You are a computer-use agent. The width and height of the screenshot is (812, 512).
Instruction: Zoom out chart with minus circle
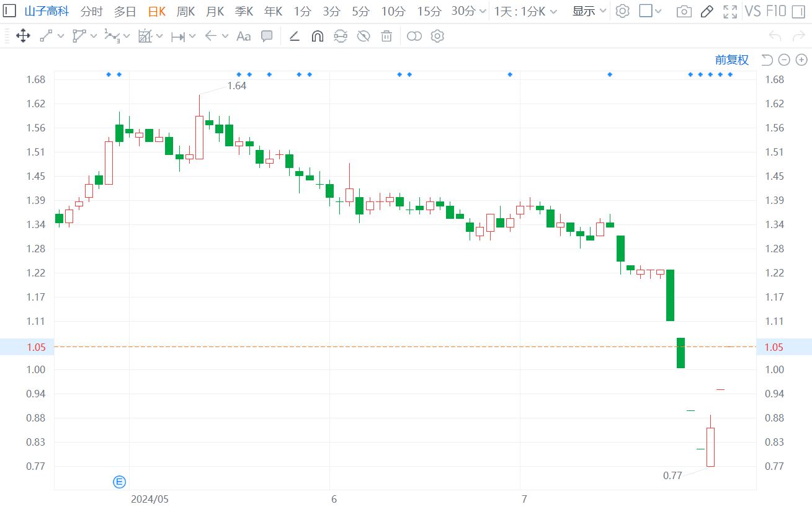(x=784, y=60)
